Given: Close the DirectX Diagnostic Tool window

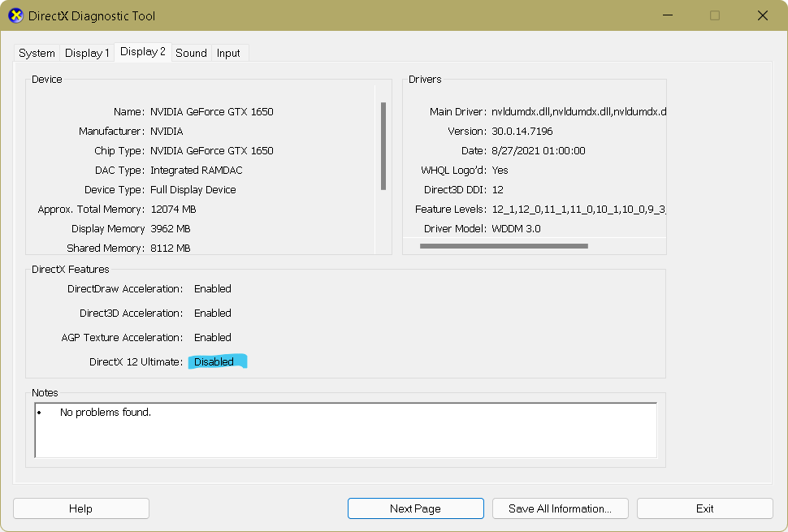Looking at the screenshot, I should coord(762,15).
